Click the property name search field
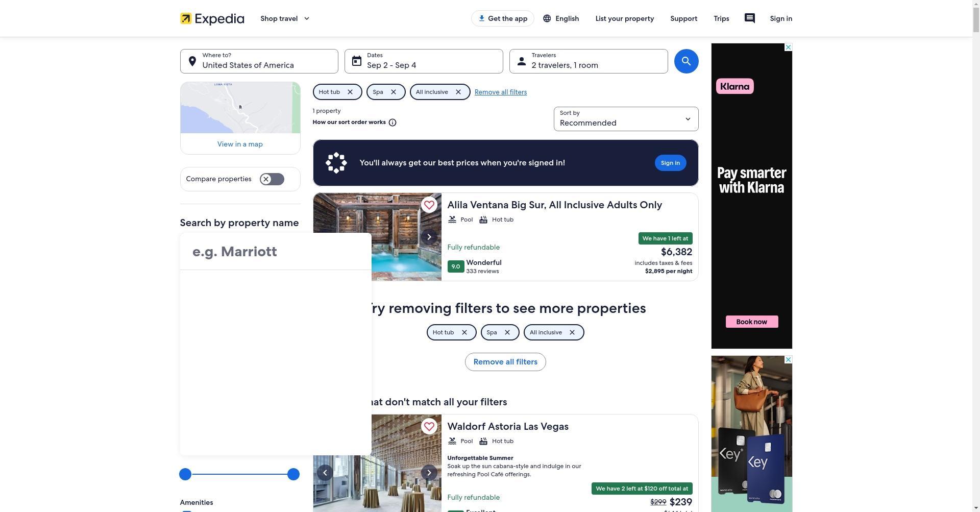 (x=276, y=251)
